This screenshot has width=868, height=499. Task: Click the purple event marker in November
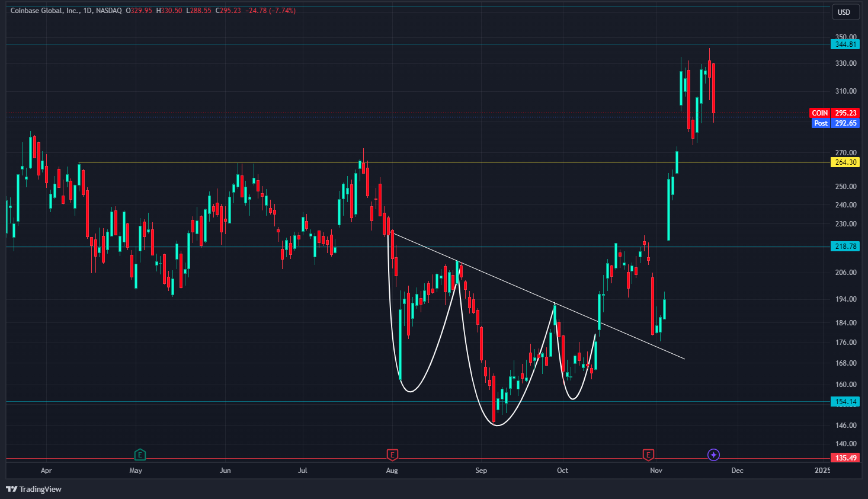(x=713, y=455)
